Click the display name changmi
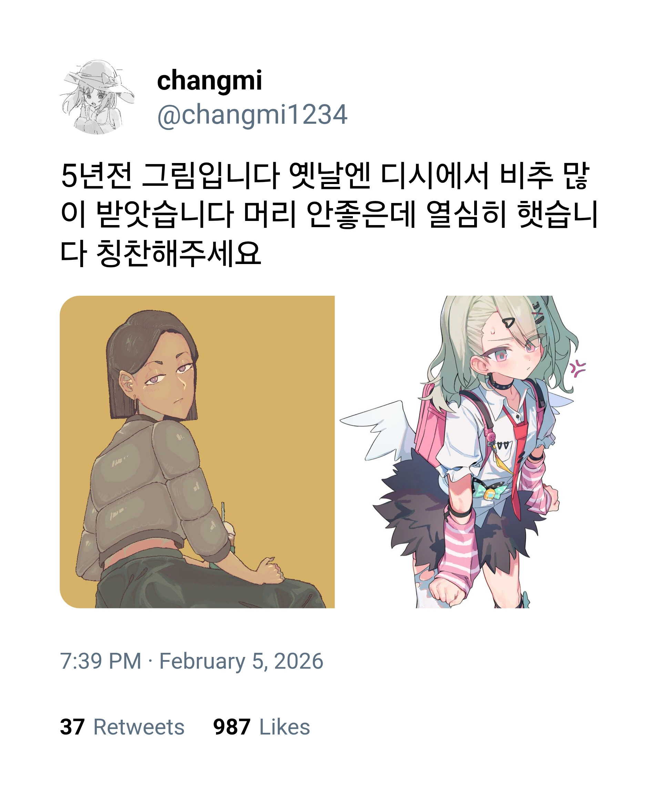Screen dimensions: 672x800 209,81
